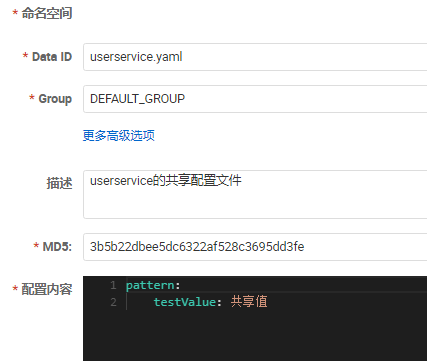Click the 配置内容 label
The height and width of the screenshot is (361, 427).
coord(47,289)
